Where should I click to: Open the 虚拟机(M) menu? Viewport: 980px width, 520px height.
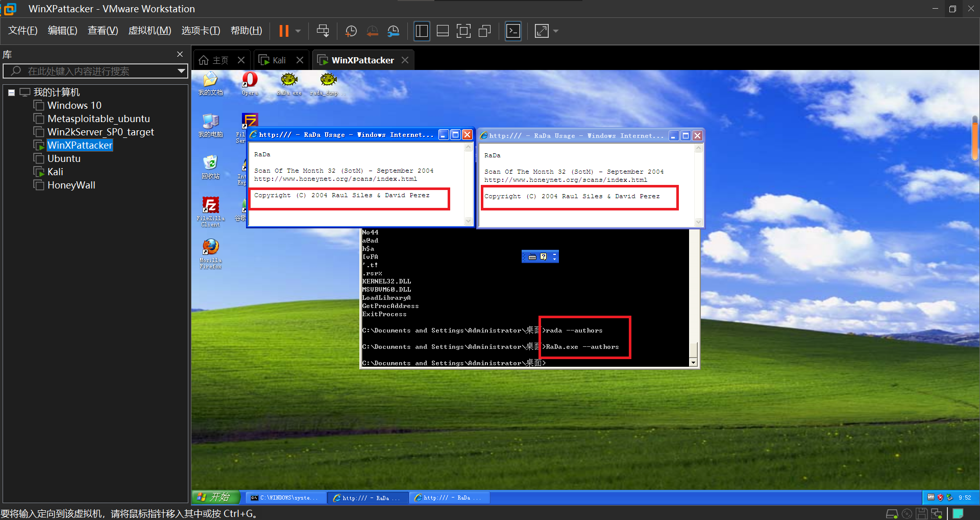(x=150, y=31)
